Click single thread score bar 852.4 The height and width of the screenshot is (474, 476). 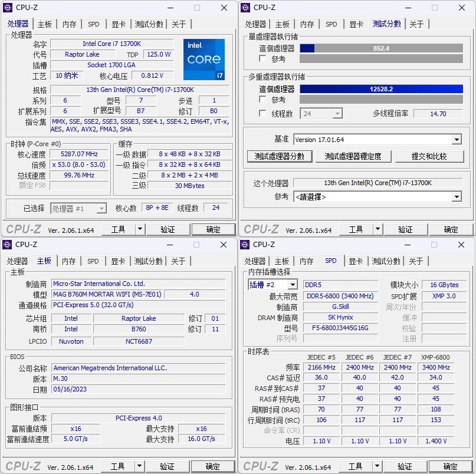pos(381,48)
